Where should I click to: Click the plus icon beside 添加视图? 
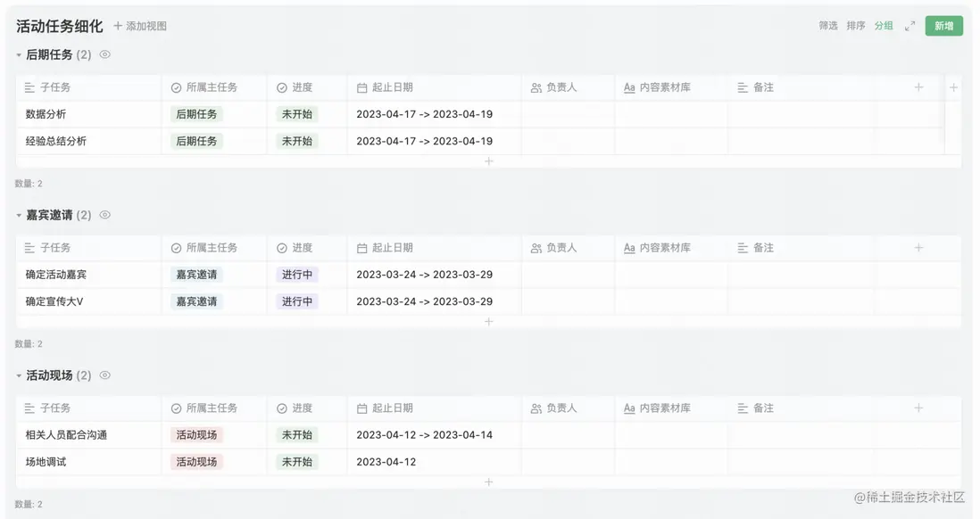click(118, 26)
